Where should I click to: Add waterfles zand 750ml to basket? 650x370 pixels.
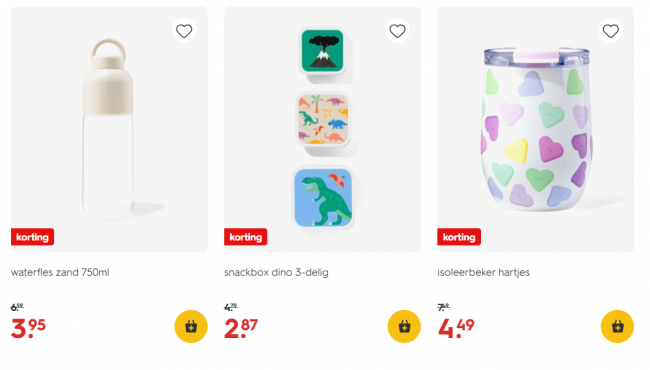[191, 326]
